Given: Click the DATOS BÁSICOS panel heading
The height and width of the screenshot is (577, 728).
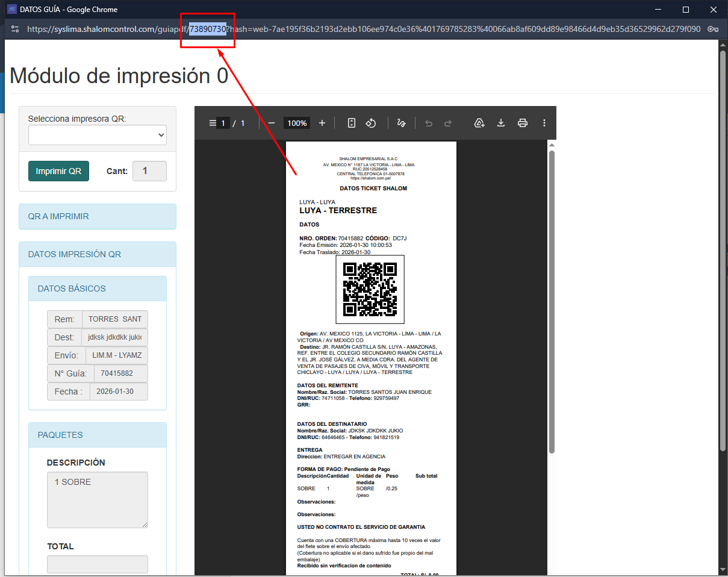Looking at the screenshot, I should 98,288.
